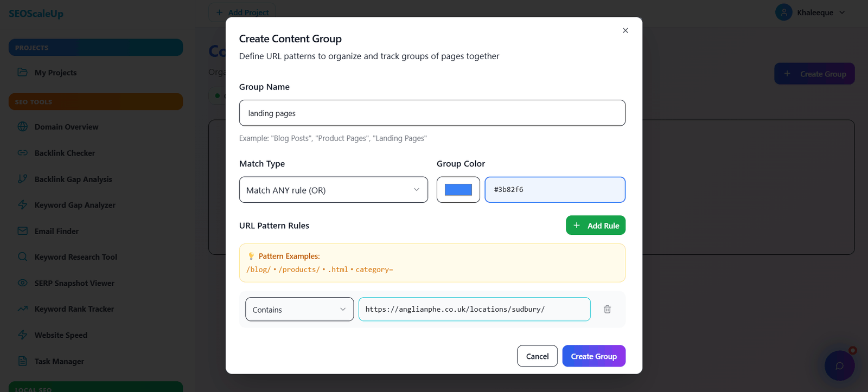Open Backlink Checker tool
868x392 pixels.
pos(65,153)
